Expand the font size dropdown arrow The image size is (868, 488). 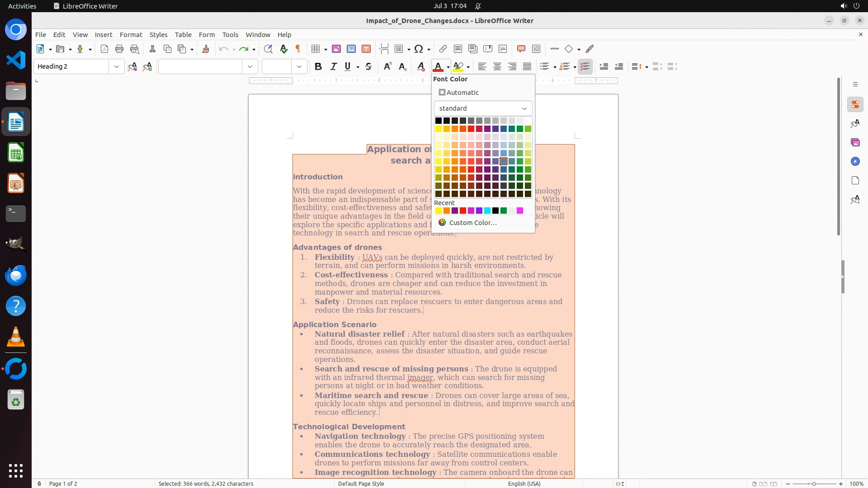tap(299, 66)
